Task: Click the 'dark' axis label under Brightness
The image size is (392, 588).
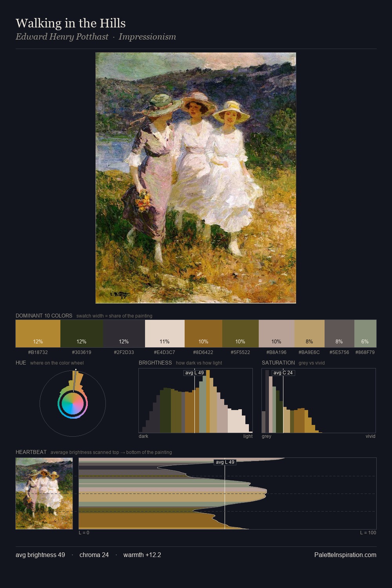Action: pyautogui.click(x=143, y=436)
